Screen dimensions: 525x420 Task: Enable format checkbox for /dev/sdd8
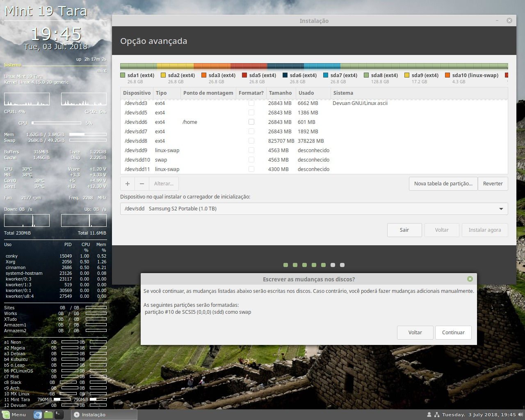point(251,141)
